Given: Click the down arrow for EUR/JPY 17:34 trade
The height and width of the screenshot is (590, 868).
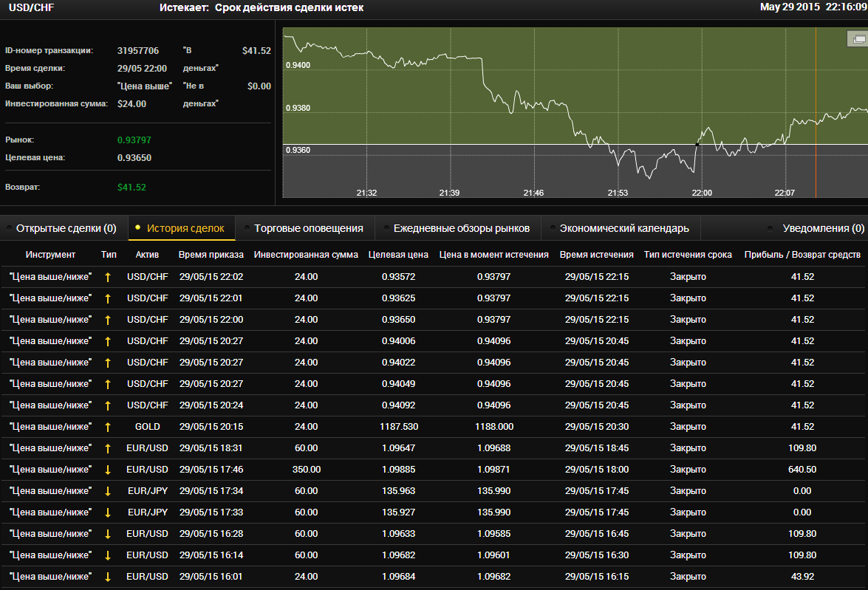Looking at the screenshot, I should 108,491.
